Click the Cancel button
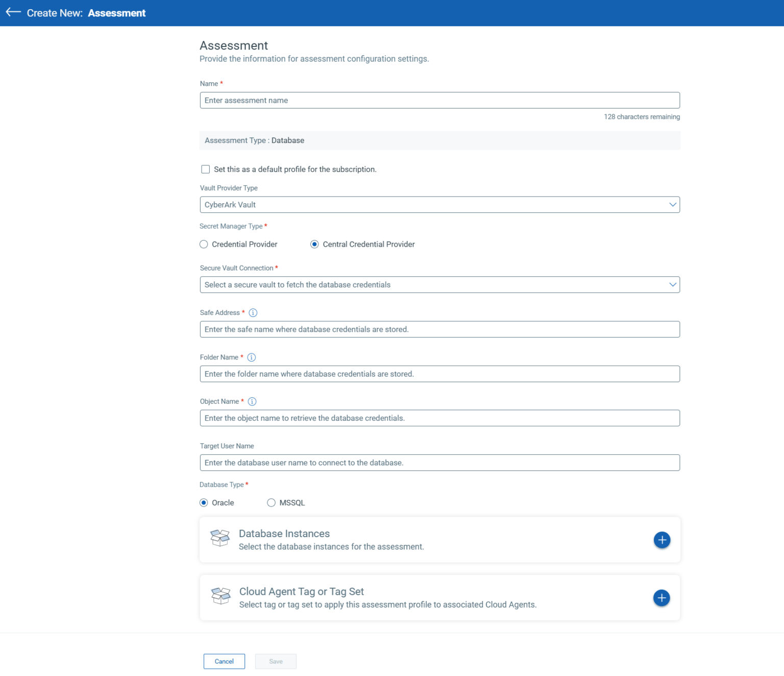The width and height of the screenshot is (784, 676). click(224, 661)
